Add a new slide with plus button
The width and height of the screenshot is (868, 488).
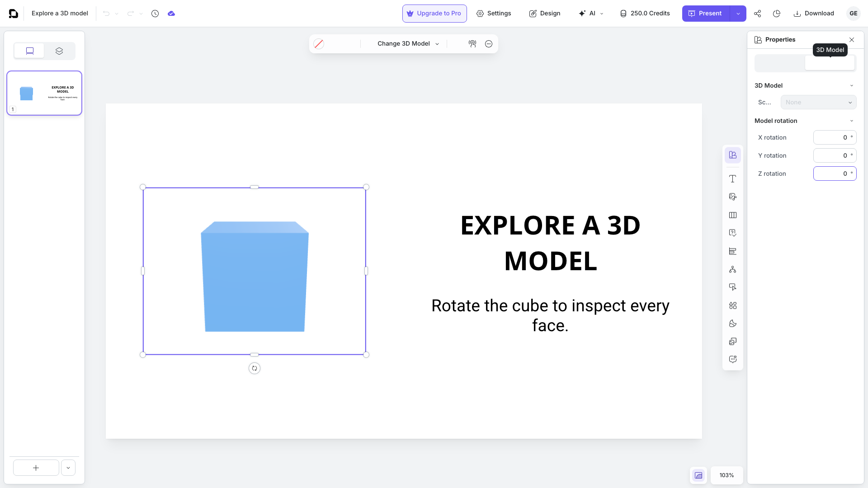(x=36, y=468)
